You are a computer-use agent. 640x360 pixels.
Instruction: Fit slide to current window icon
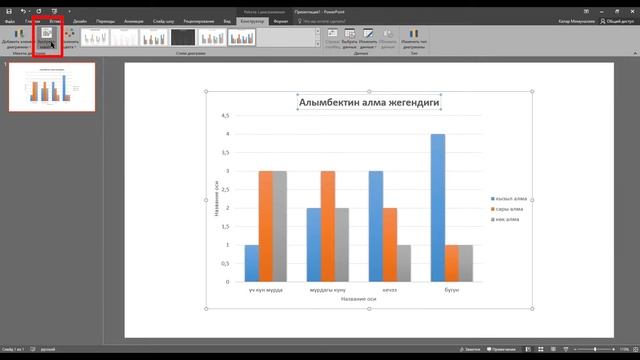click(636, 349)
